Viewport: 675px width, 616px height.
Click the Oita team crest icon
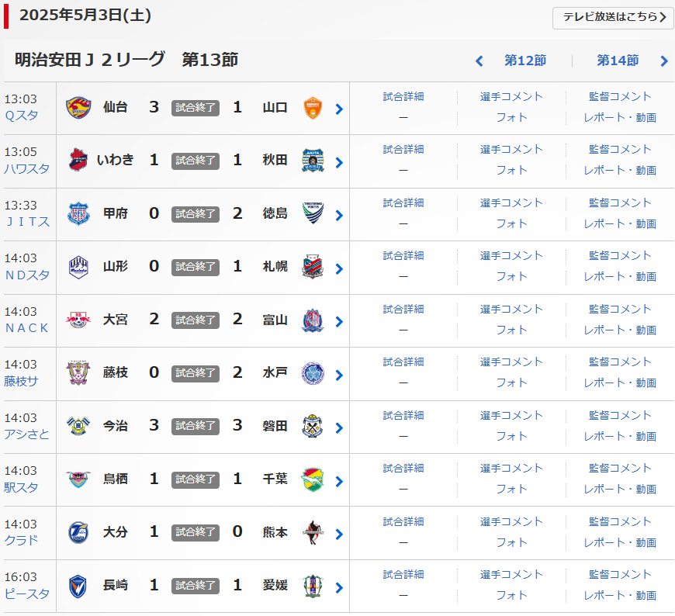[x=78, y=532]
